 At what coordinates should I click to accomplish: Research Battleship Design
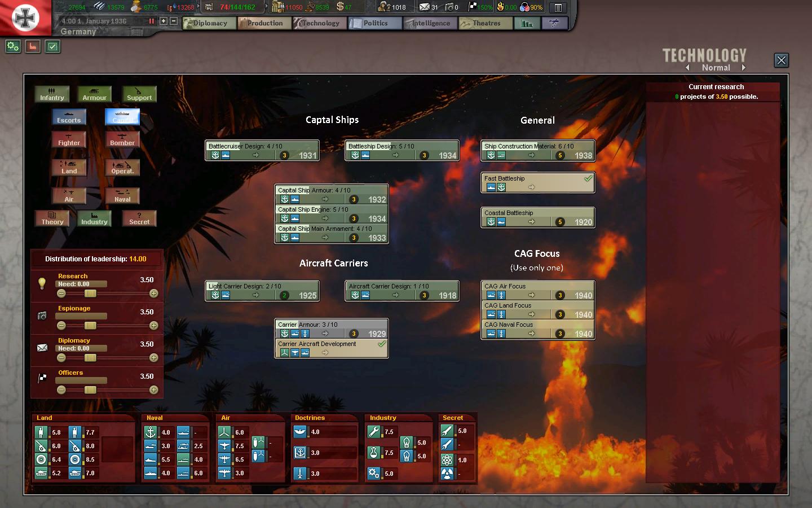(x=402, y=151)
